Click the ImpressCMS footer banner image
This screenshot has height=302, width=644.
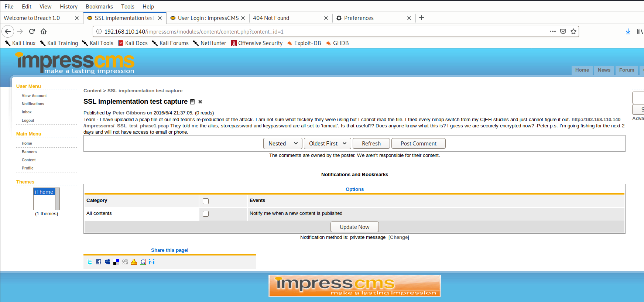click(x=354, y=286)
